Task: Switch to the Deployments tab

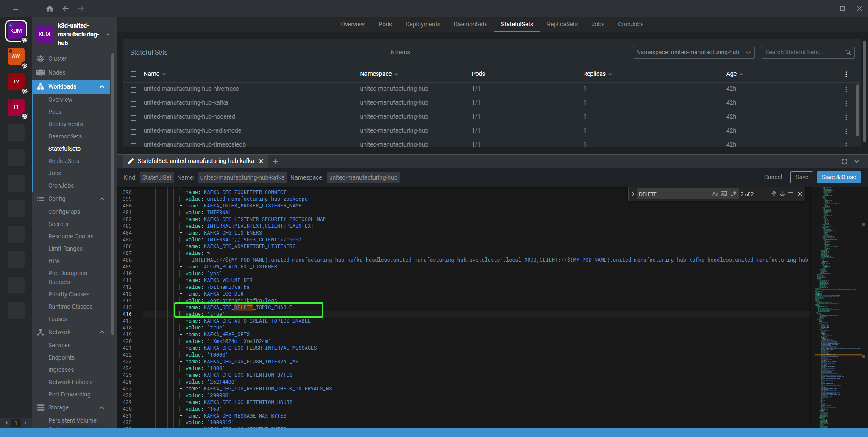Action: 423,24
